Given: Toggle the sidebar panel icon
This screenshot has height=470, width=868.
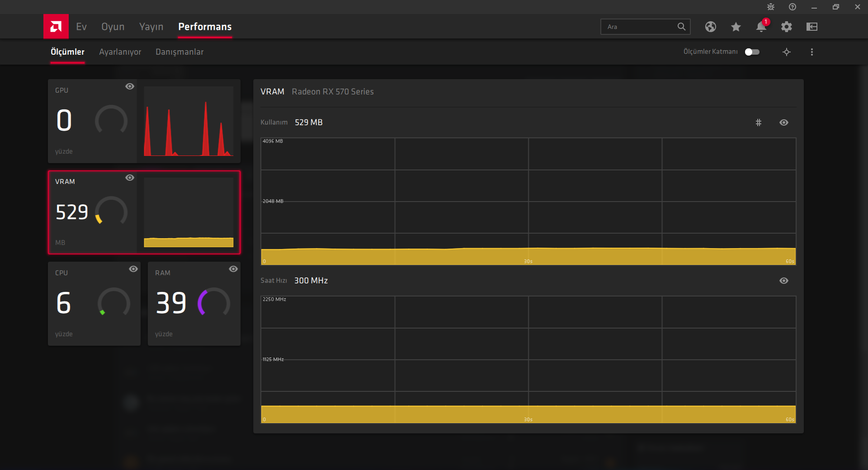Looking at the screenshot, I should point(812,27).
